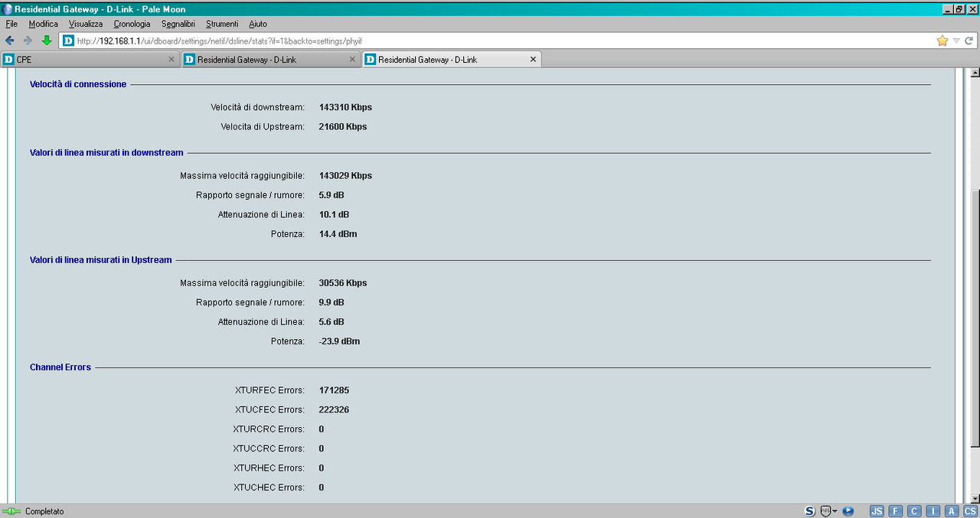Click the upstream attenuation 5.6 dB
Screen dimensions: 980x518
(x=332, y=321)
